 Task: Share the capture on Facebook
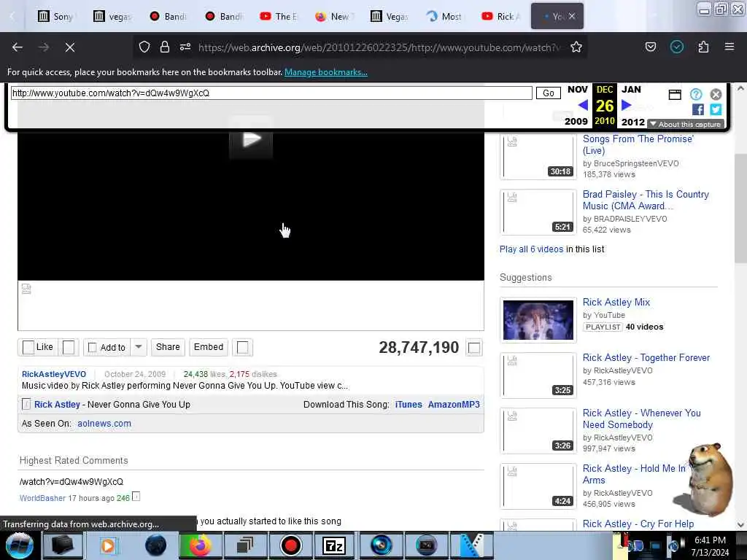(x=698, y=109)
